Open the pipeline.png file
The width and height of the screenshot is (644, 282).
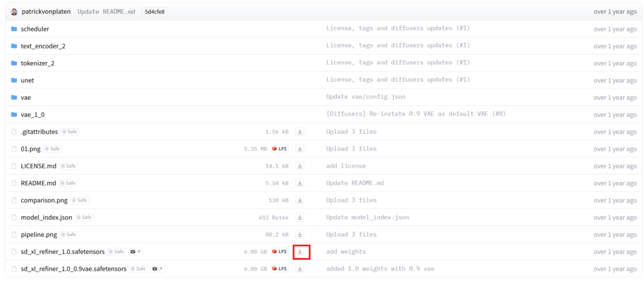click(39, 234)
